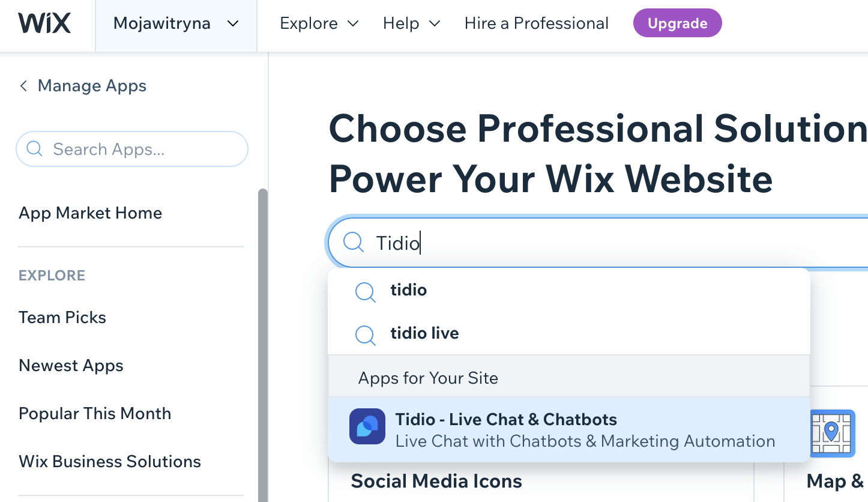Viewport: 868px width, 502px height.
Task: Expand the Explore menu
Action: [319, 23]
